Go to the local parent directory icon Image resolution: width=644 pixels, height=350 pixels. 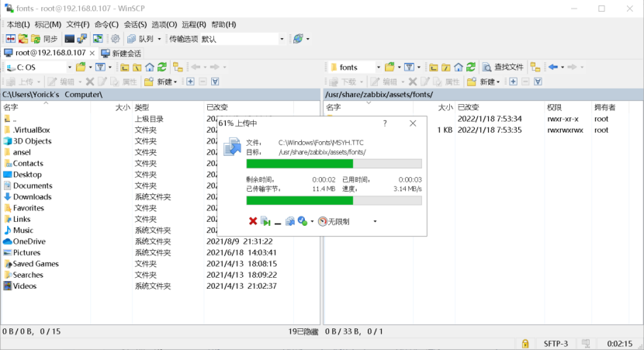pos(125,67)
